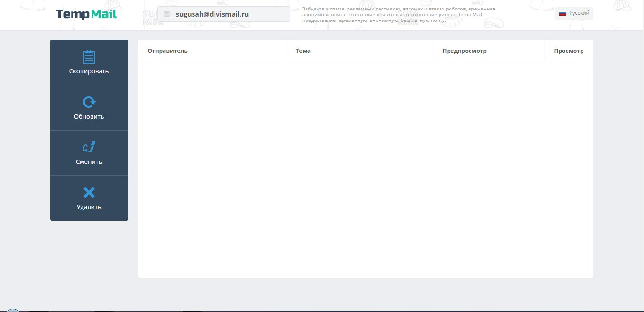Click the Скопировать label
644x312 pixels.
(x=89, y=71)
